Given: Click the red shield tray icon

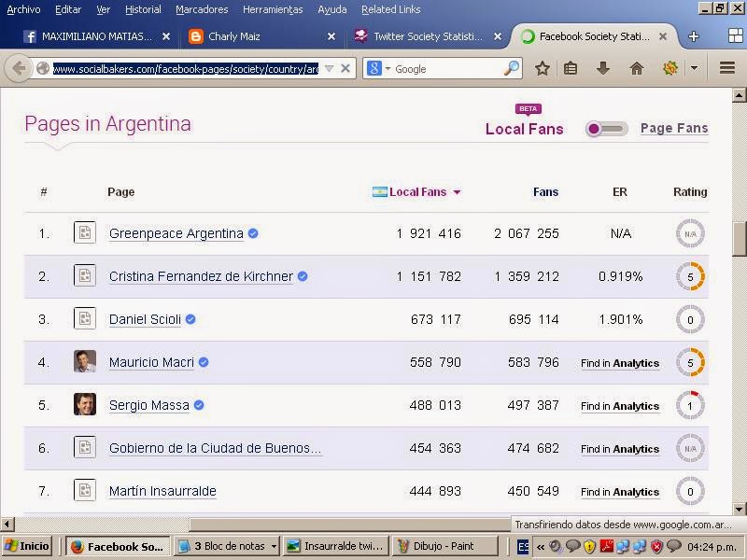Looking at the screenshot, I should tap(656, 546).
